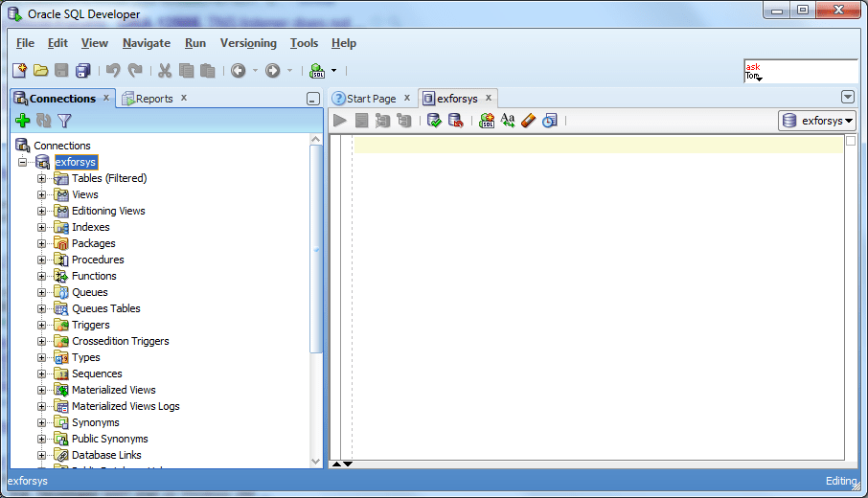Select the Functions tree item
Viewport: 868px width, 498px height.
pos(94,276)
